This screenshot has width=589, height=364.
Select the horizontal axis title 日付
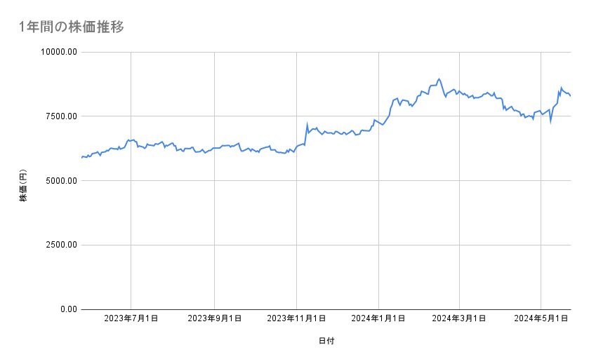(x=326, y=342)
